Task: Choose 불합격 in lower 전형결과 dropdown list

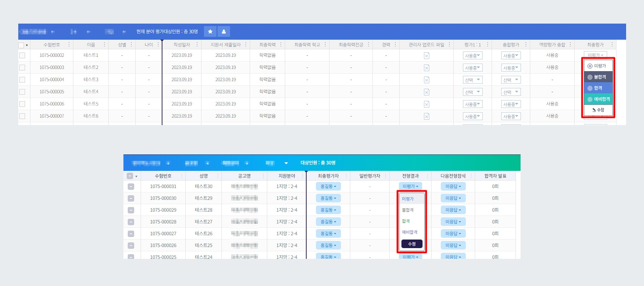Action: pos(411,210)
